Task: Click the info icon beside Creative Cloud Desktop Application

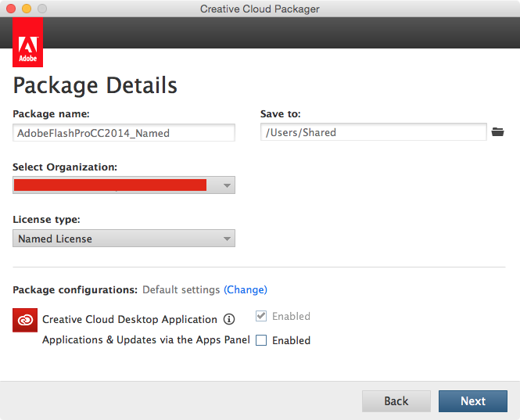Action: coord(229,319)
